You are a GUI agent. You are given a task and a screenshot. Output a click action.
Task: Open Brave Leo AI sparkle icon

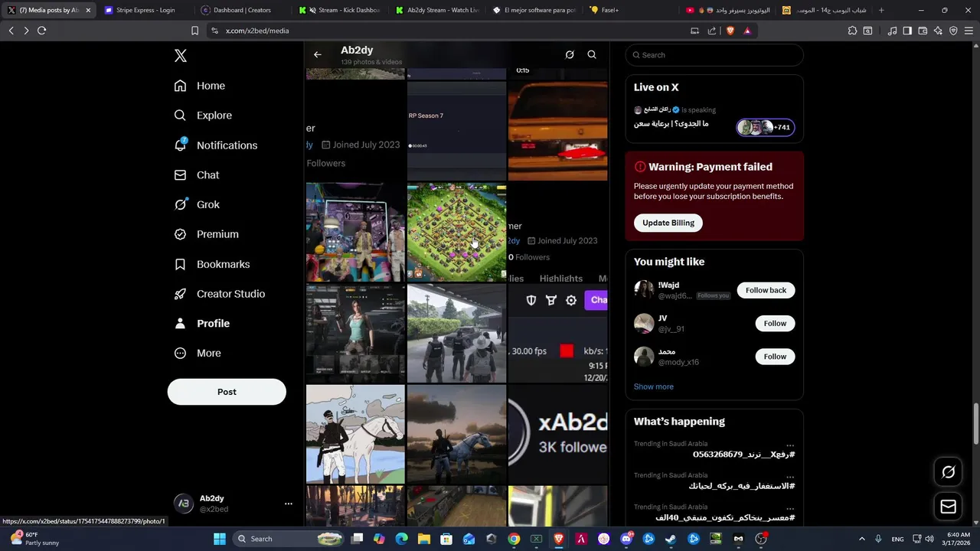click(938, 31)
